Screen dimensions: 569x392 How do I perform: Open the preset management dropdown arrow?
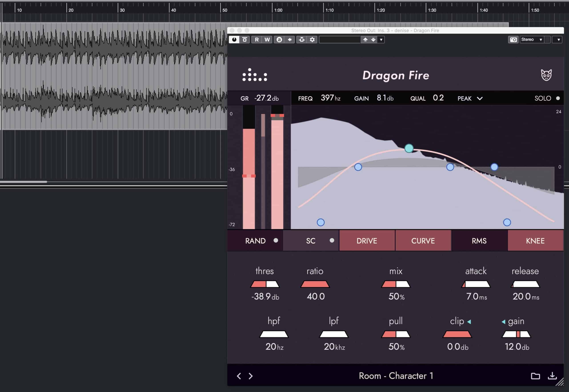[381, 40]
